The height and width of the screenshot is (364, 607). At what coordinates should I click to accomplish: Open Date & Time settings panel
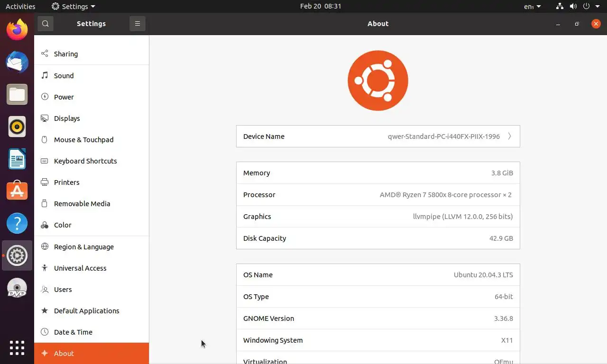click(92, 332)
